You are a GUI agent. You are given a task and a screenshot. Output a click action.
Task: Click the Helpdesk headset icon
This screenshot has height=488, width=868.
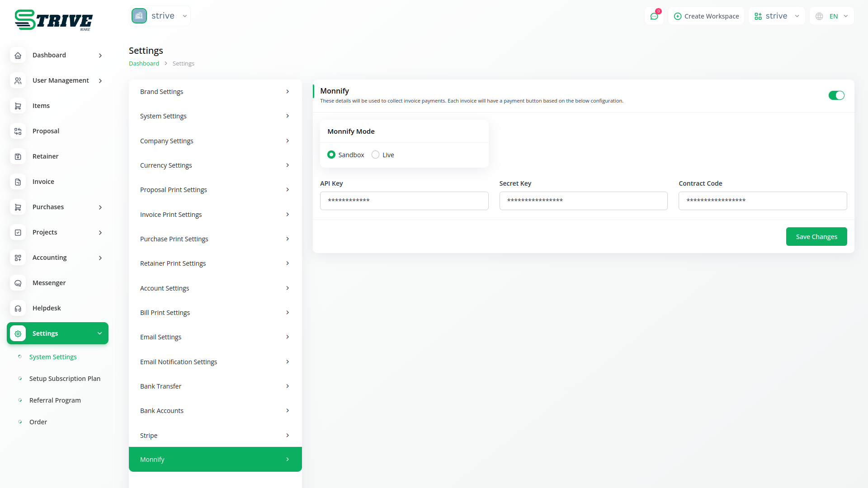coord(18,308)
